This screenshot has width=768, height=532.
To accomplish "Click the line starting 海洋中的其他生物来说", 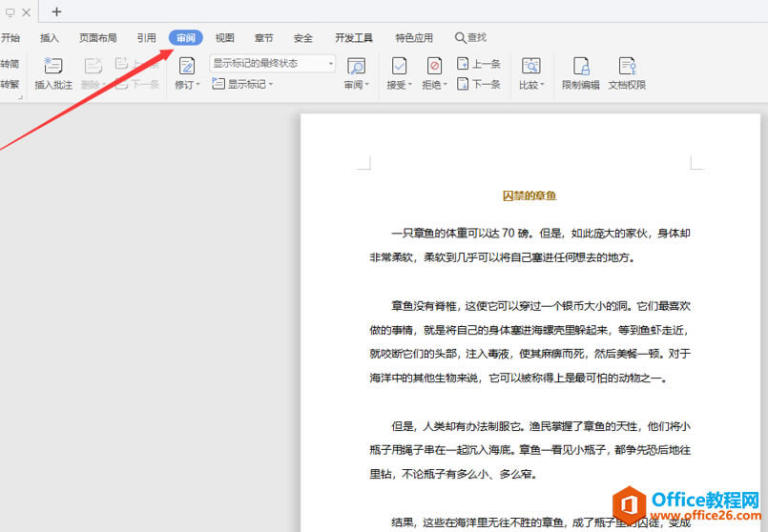I will click(x=519, y=378).
